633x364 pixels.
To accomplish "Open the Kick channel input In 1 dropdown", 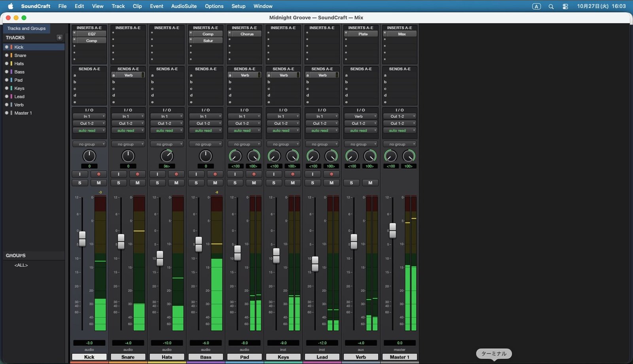I will (89, 116).
